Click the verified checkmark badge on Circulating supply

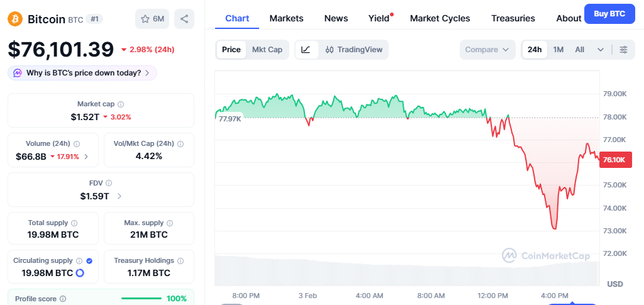coord(89,261)
